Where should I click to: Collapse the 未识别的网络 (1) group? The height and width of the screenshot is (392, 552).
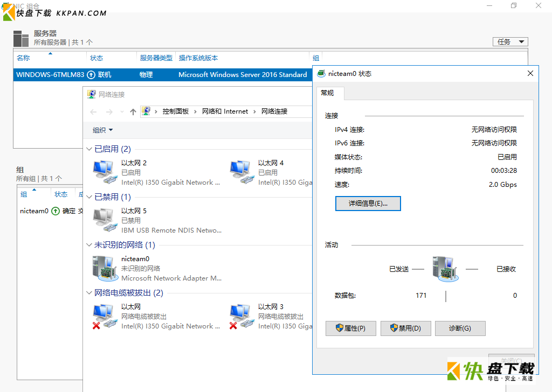89,244
